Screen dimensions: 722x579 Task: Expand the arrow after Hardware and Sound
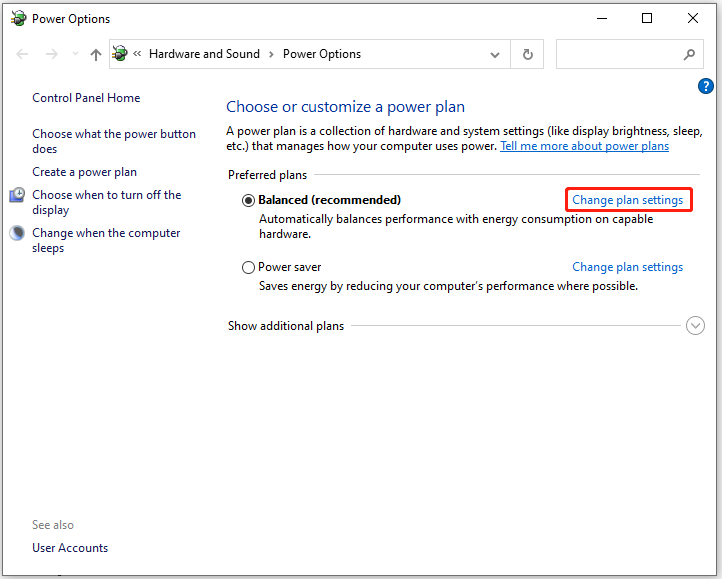point(271,54)
